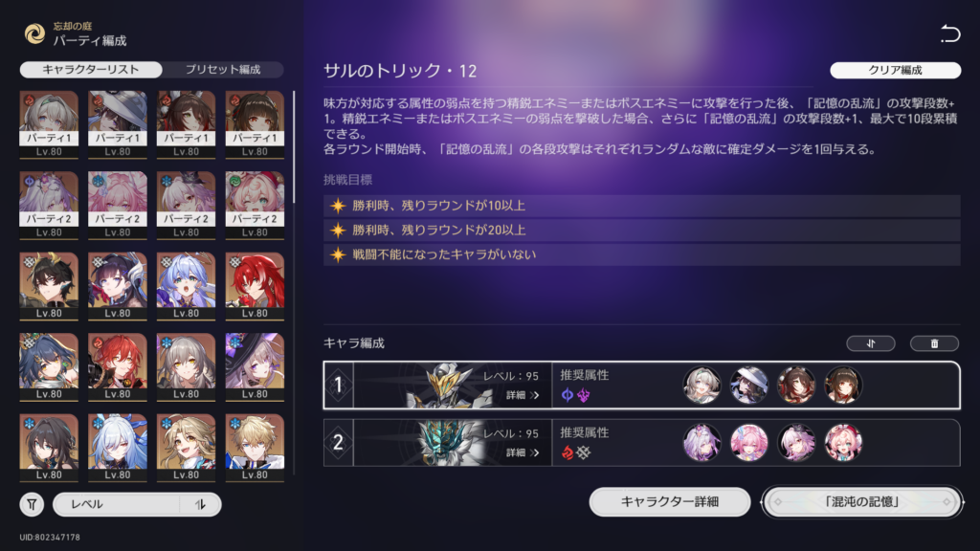Image resolution: width=980 pixels, height=551 pixels.
Task: Click the クリア編成 button
Action: pos(895,70)
